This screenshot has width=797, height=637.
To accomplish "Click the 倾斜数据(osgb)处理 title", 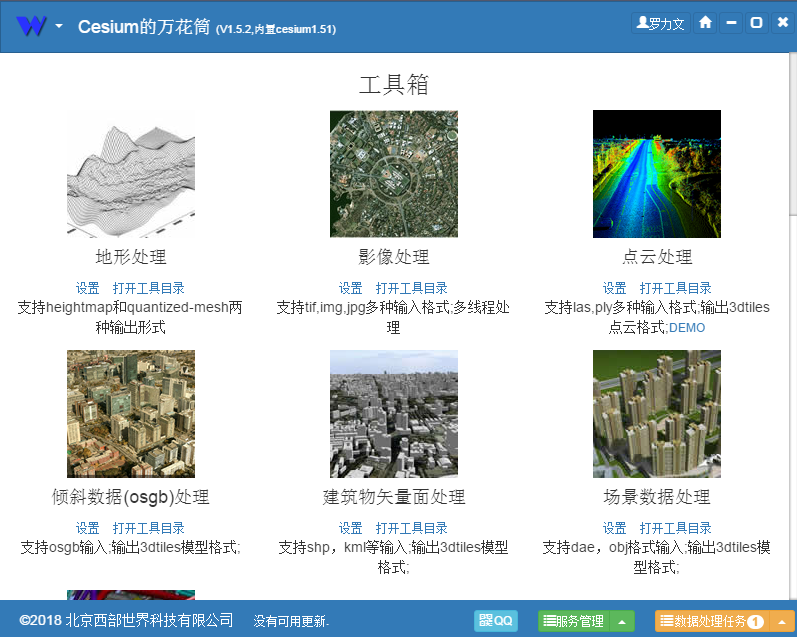I will point(131,497).
